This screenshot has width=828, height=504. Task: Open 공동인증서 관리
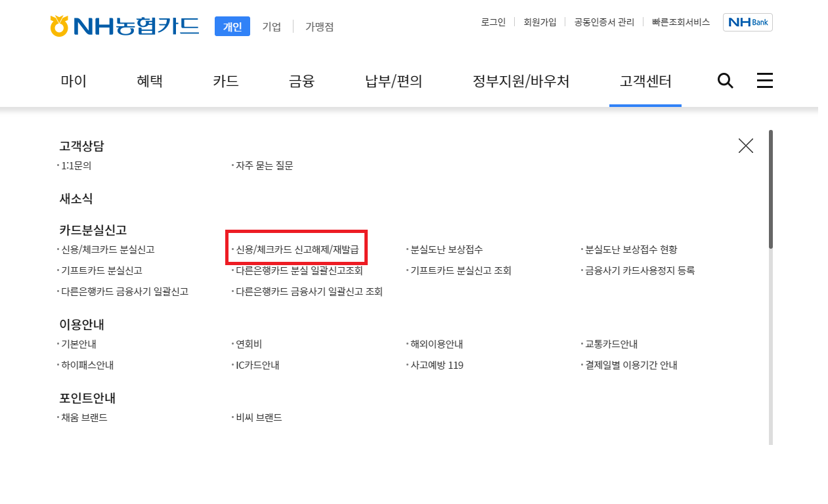[603, 22]
